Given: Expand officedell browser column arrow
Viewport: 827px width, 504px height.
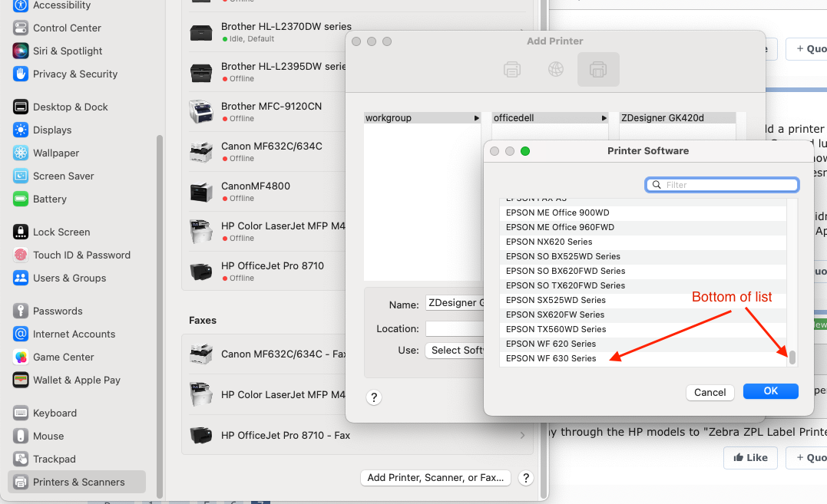Looking at the screenshot, I should click(x=604, y=118).
